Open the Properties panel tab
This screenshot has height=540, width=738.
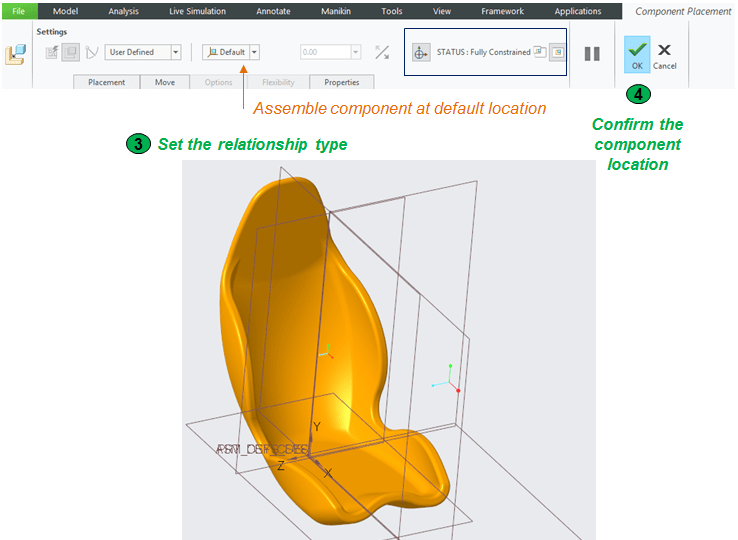pyautogui.click(x=342, y=82)
